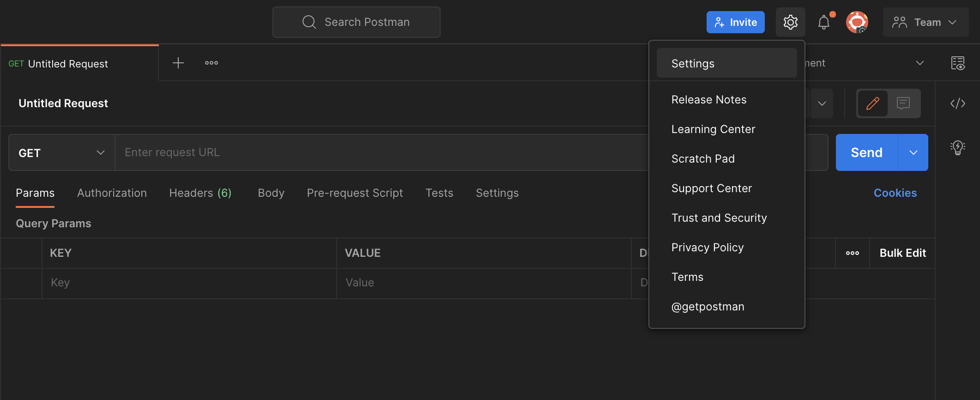Open the notifications bell
980x400 pixels.
coord(824,22)
